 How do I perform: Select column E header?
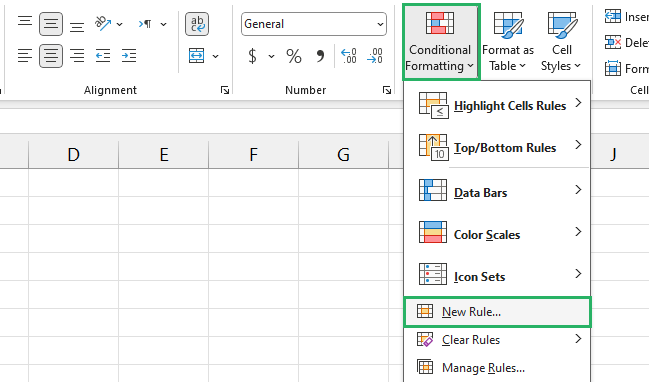coord(163,155)
